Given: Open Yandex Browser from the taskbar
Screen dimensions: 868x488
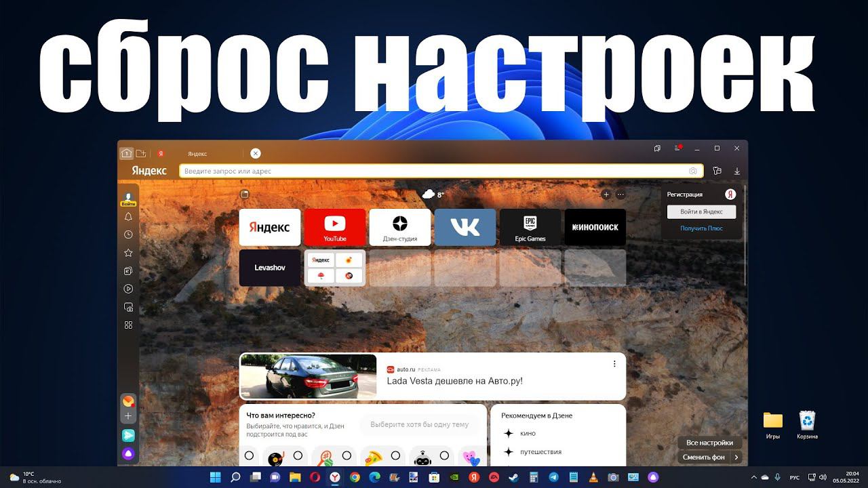Looking at the screenshot, I should (x=335, y=477).
